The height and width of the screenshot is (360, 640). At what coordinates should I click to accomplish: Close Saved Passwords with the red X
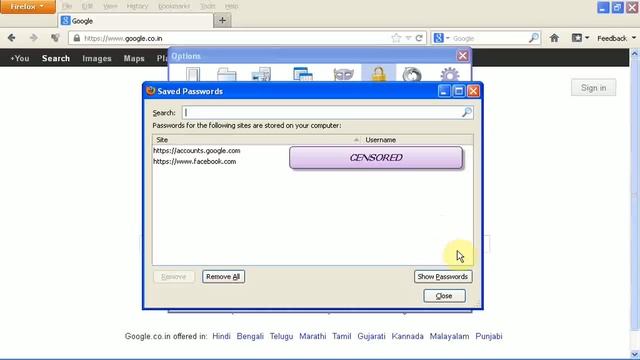point(473,91)
